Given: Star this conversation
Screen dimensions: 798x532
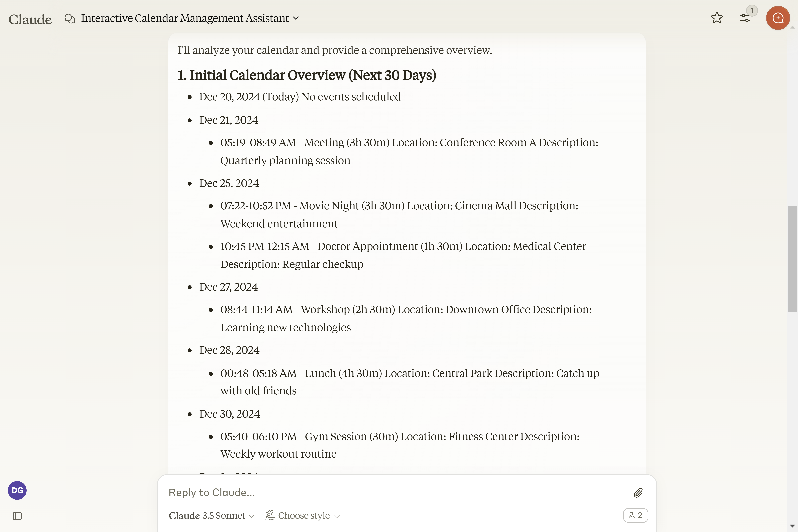Looking at the screenshot, I should coord(717,18).
